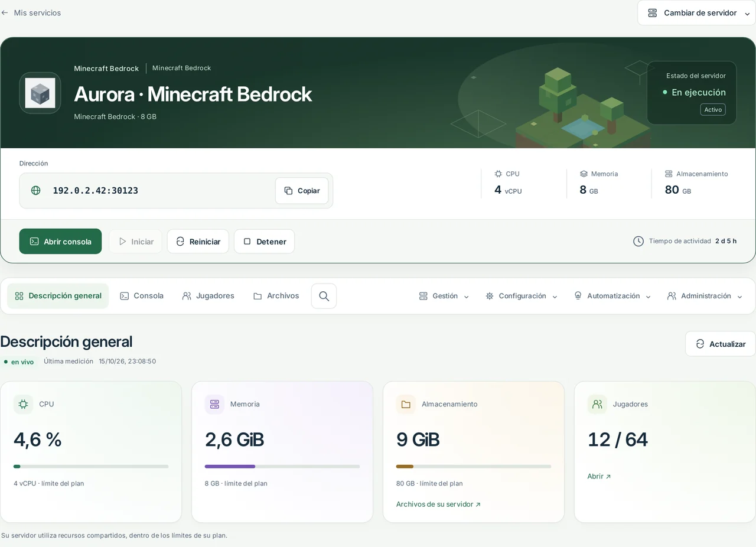Click the Jugadores card people icon
Viewport: 756px width, 547px height.
(x=597, y=404)
